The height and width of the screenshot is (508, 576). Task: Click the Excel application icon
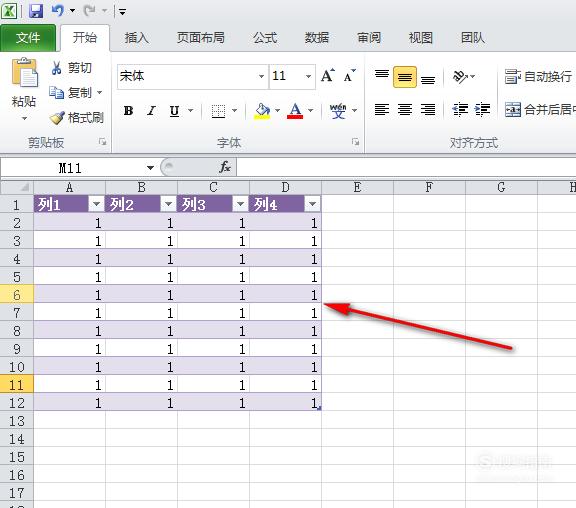tap(9, 11)
